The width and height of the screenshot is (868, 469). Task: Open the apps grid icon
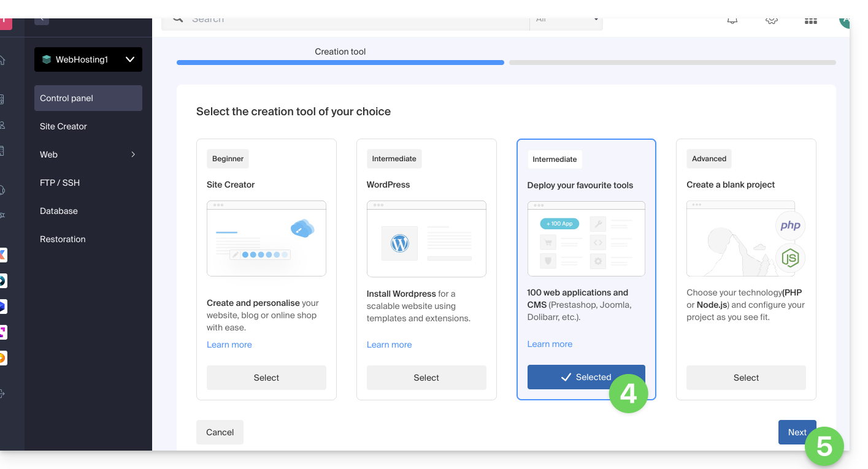click(810, 21)
